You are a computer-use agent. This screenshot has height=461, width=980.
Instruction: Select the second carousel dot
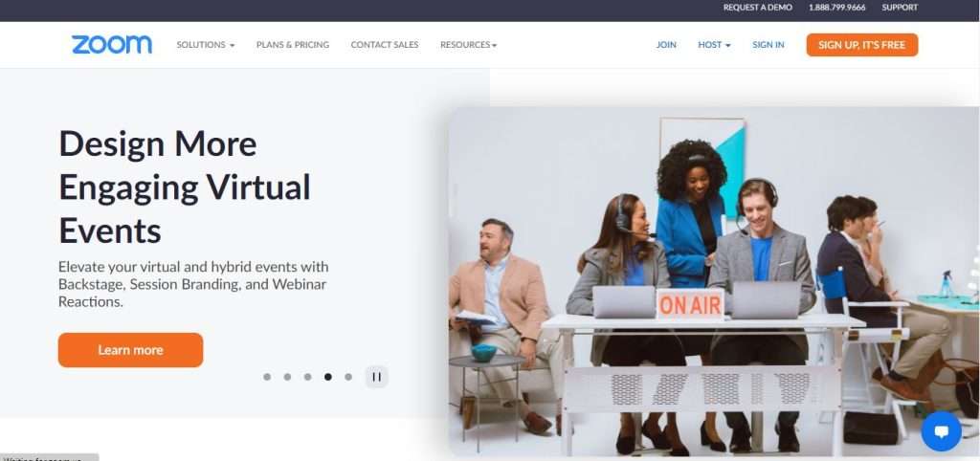tap(287, 377)
